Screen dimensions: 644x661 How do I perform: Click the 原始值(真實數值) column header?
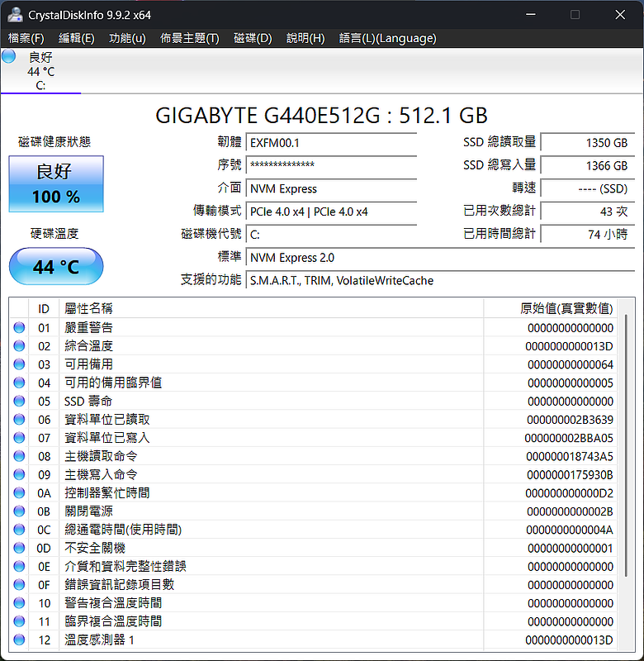(551, 308)
